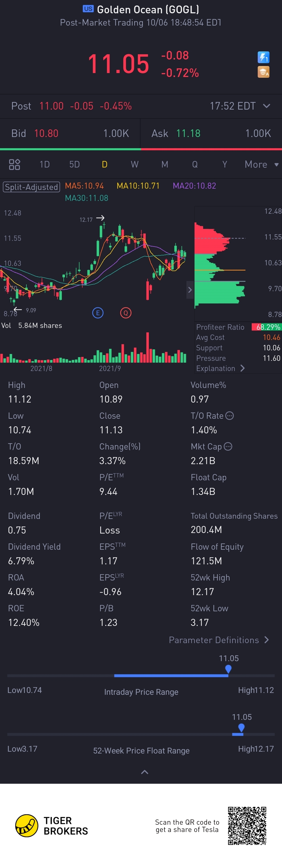Image resolution: width=282 pixels, height=868 pixels.
Task: Tap the Flow of Equity 121.5M value
Action: coord(206,561)
